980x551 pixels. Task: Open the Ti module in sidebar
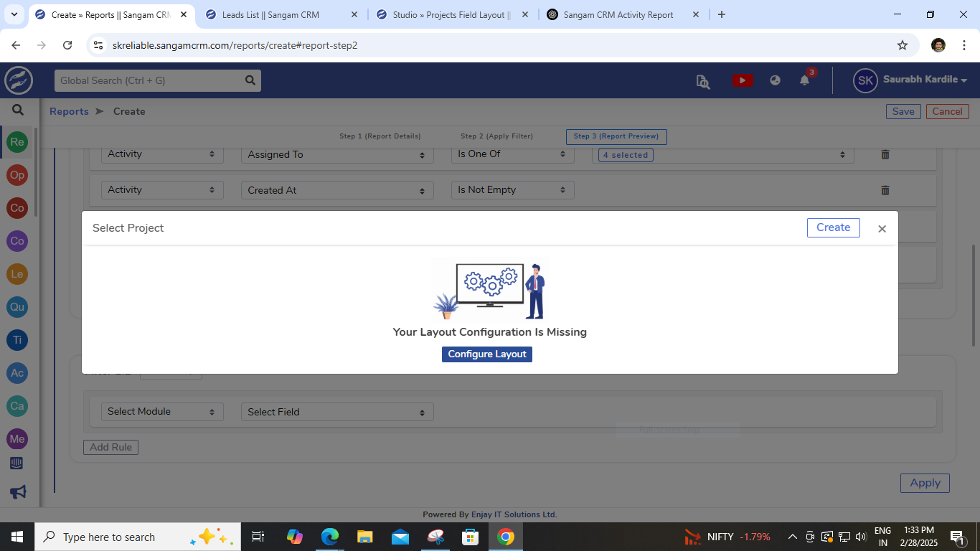coord(17,340)
